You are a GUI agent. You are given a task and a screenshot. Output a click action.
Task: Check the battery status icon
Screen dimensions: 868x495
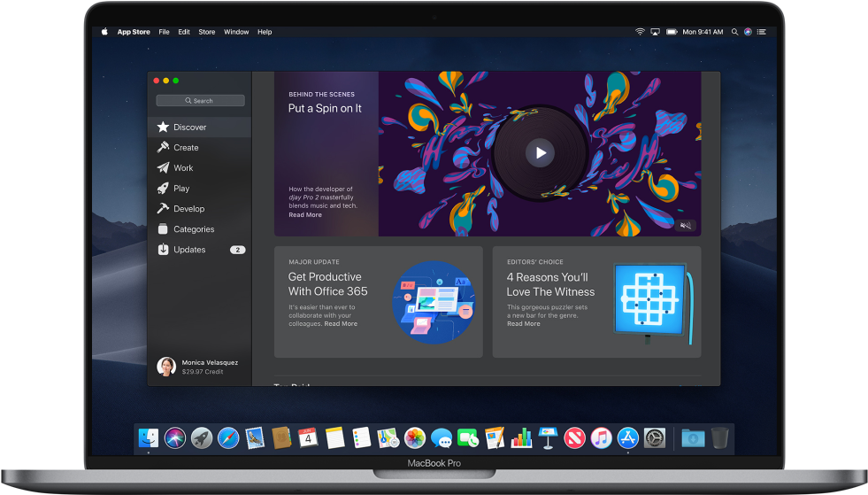click(672, 32)
